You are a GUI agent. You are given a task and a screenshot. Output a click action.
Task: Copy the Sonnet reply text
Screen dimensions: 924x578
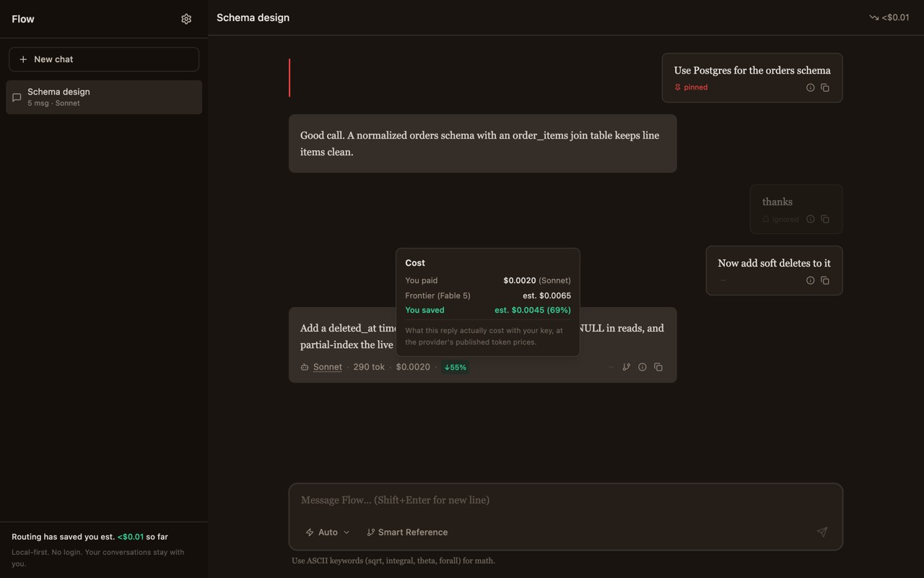pos(658,367)
